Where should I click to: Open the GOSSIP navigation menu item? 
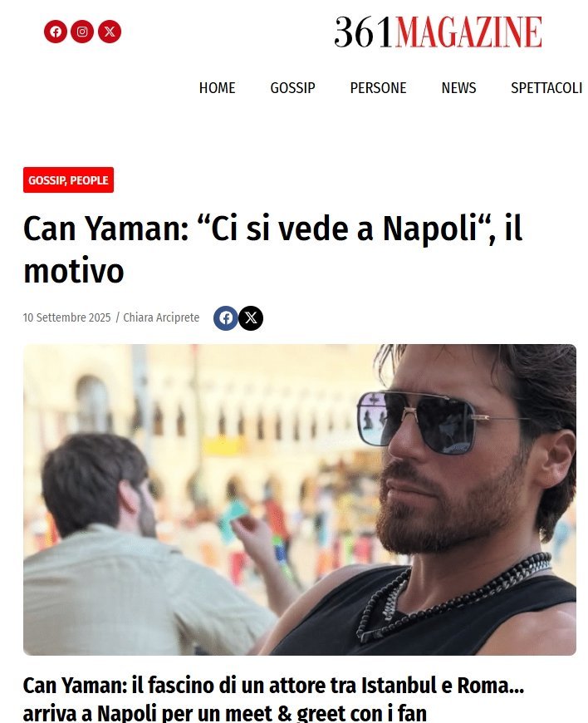click(x=292, y=87)
